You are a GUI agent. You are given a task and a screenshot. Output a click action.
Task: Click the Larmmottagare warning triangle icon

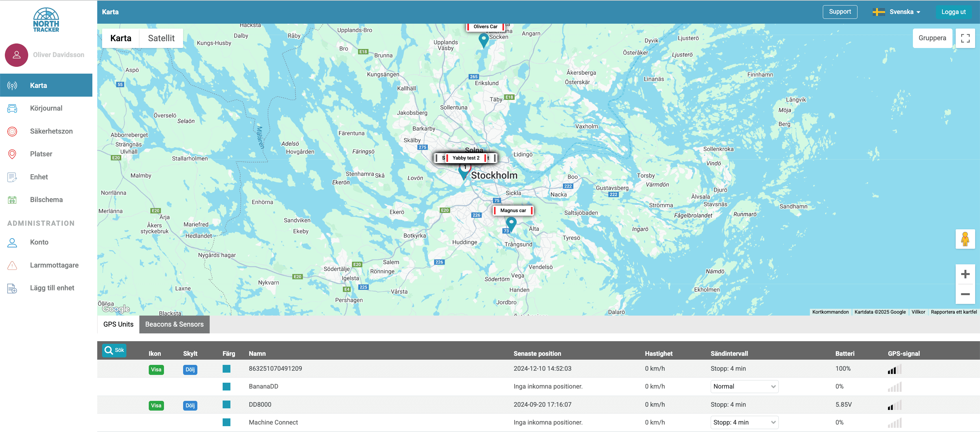[x=12, y=265]
